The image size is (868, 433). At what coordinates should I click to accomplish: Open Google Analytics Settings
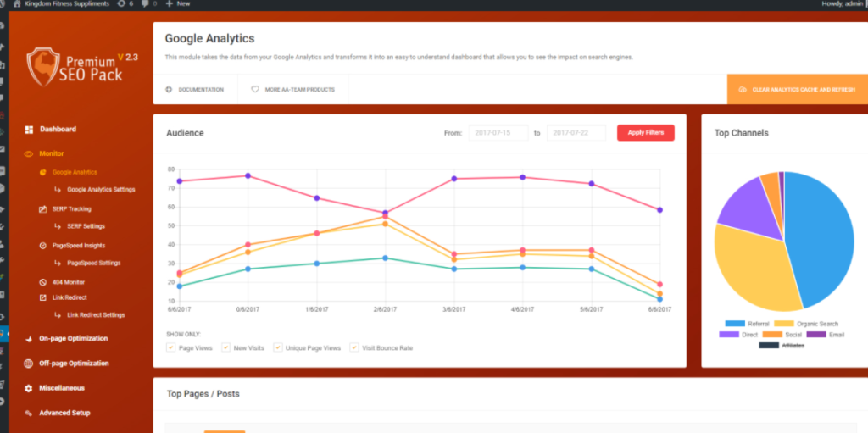(102, 189)
